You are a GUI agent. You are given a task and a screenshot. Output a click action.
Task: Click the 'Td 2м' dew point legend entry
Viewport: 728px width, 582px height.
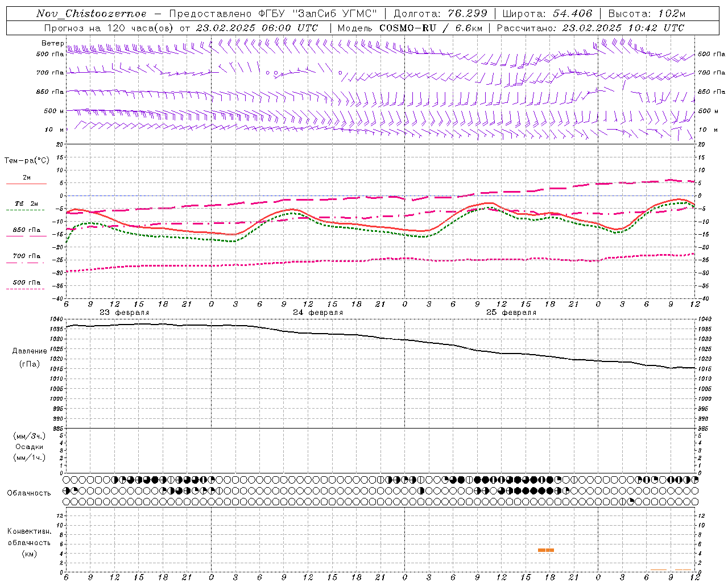pyautogui.click(x=27, y=203)
